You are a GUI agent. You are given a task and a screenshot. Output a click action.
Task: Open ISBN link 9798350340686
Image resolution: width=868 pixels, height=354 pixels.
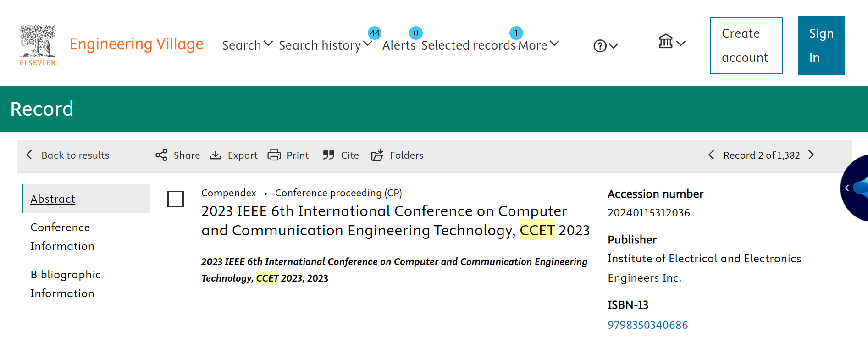click(647, 325)
